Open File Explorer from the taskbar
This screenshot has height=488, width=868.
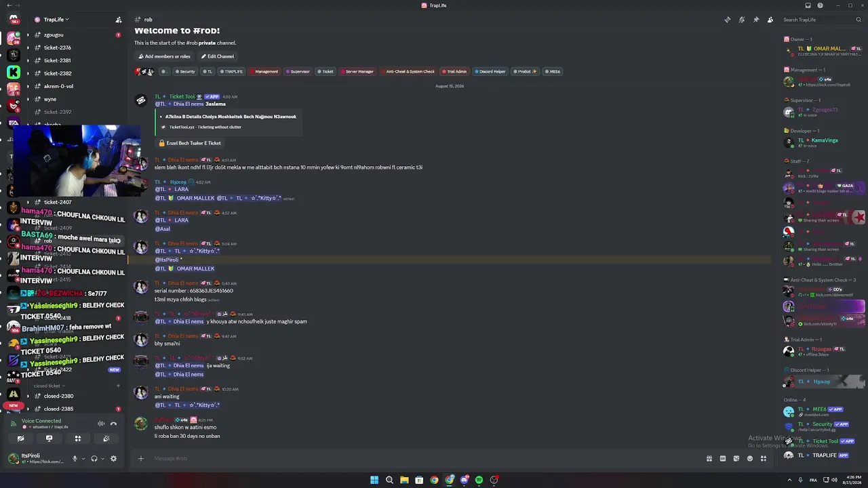click(404, 480)
